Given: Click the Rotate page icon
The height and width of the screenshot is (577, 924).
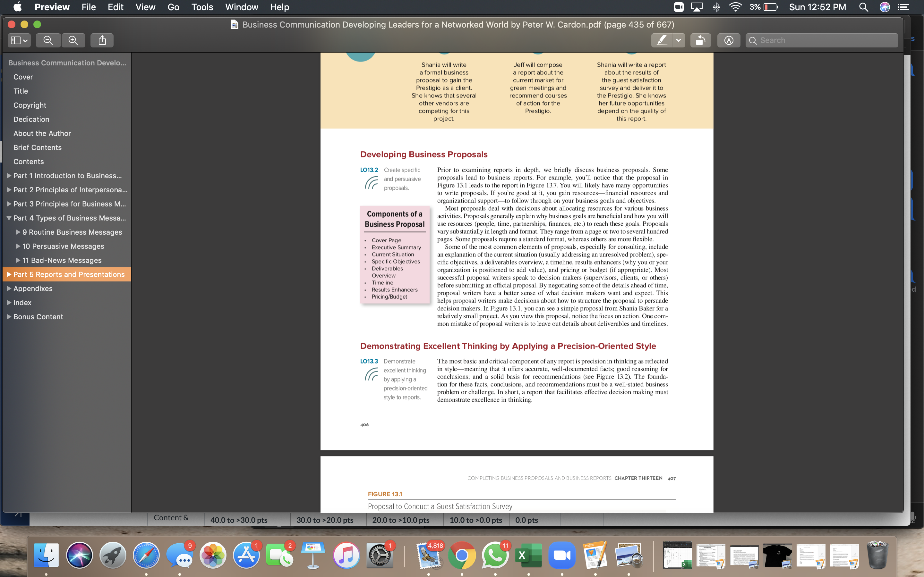Looking at the screenshot, I should [x=701, y=40].
